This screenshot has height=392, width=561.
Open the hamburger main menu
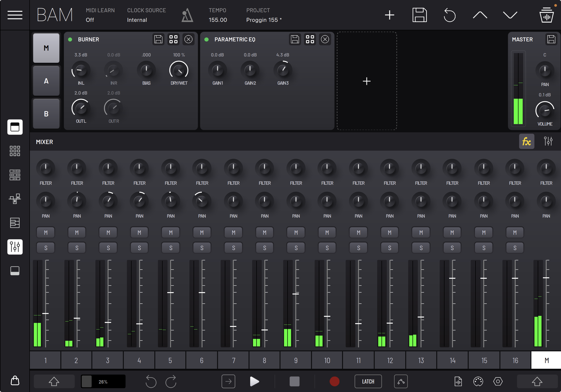(x=15, y=15)
